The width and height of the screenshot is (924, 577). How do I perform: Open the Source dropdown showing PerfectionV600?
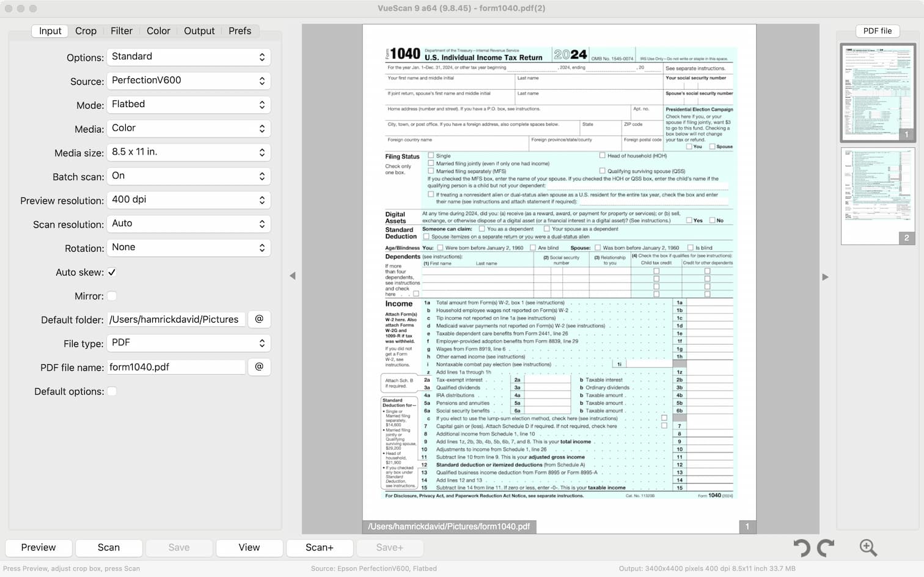tap(188, 81)
